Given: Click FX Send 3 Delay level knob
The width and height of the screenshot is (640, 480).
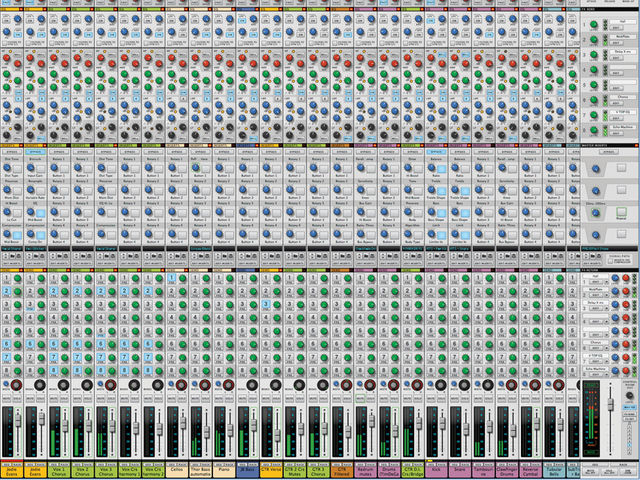Looking at the screenshot, I should [594, 55].
